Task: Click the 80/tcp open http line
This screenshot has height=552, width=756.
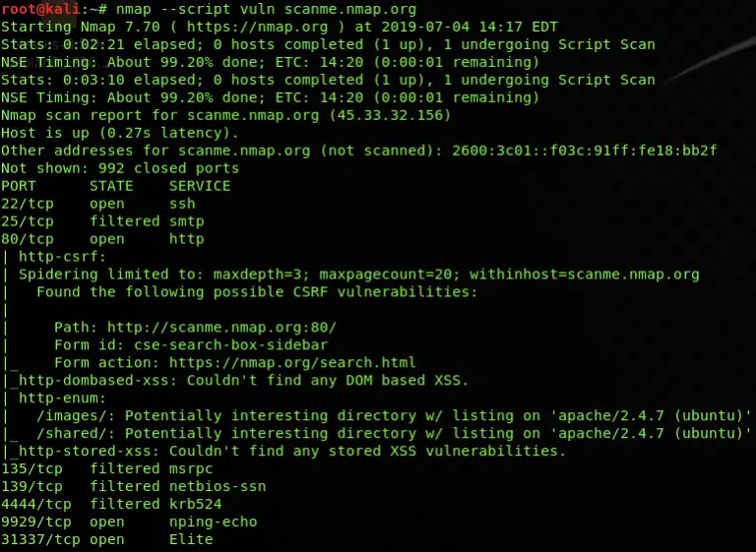Action: [x=102, y=239]
